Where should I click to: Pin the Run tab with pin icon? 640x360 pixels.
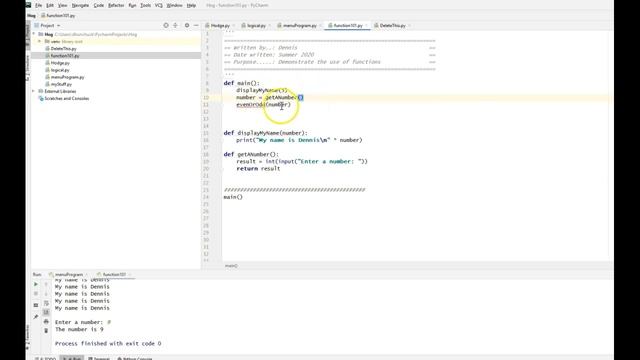click(36, 317)
